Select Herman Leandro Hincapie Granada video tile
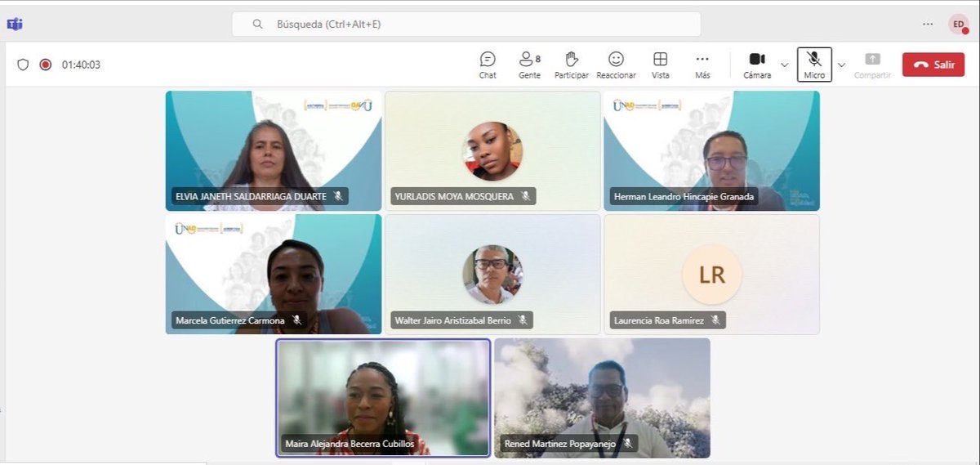Viewport: 980px width, 465px height. (711, 150)
